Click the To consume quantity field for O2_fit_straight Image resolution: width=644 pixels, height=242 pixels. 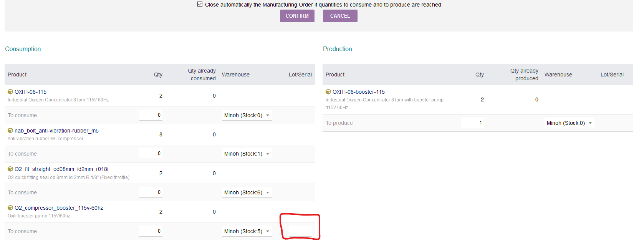point(151,192)
